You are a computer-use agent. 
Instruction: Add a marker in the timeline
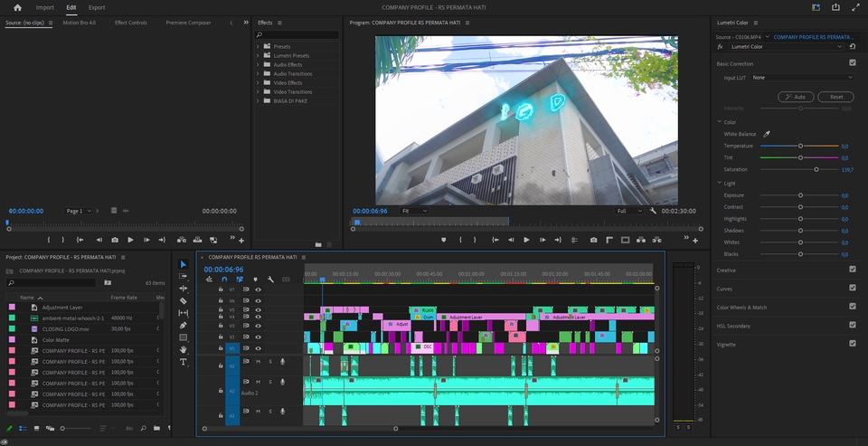(255, 280)
